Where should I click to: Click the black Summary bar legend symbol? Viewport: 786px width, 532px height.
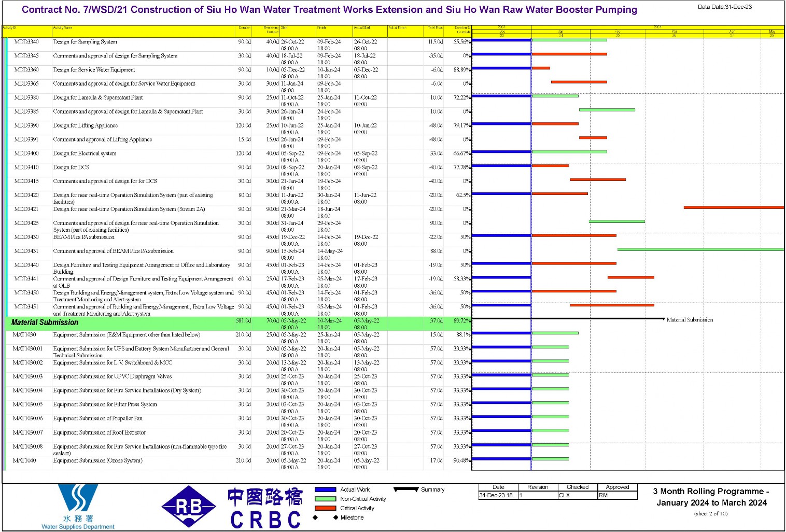(406, 489)
